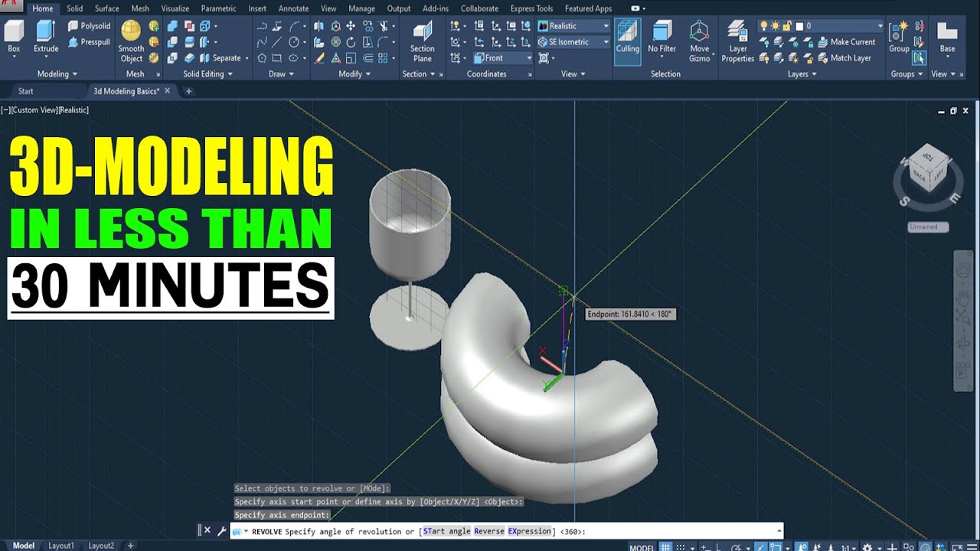Click the Group objects icon
Screen dimensions: 980x551
tap(899, 37)
